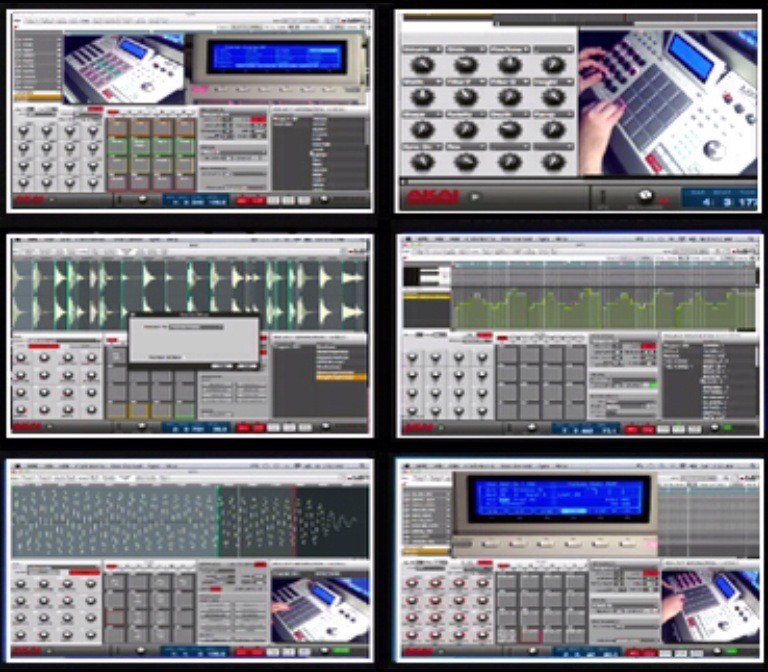Select the red tab above the knobs in the velocity-bars panel
The width and height of the screenshot is (768, 672).
point(485,335)
